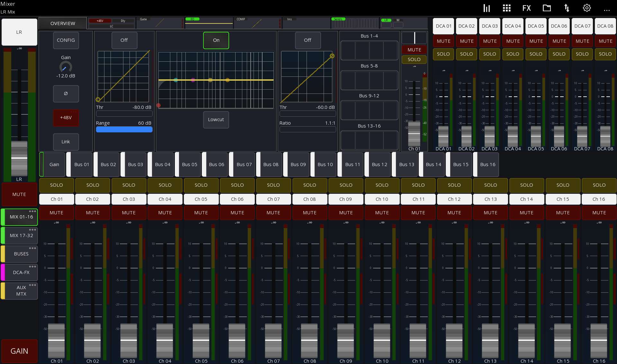Open the settings gear icon
Viewport: 617px width, 364px height.
[587, 8]
